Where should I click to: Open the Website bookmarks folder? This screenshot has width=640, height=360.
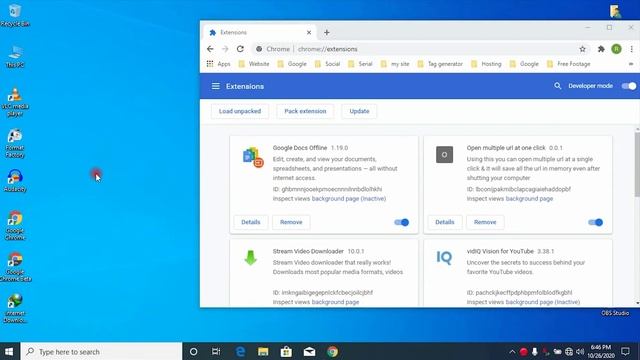[254, 64]
